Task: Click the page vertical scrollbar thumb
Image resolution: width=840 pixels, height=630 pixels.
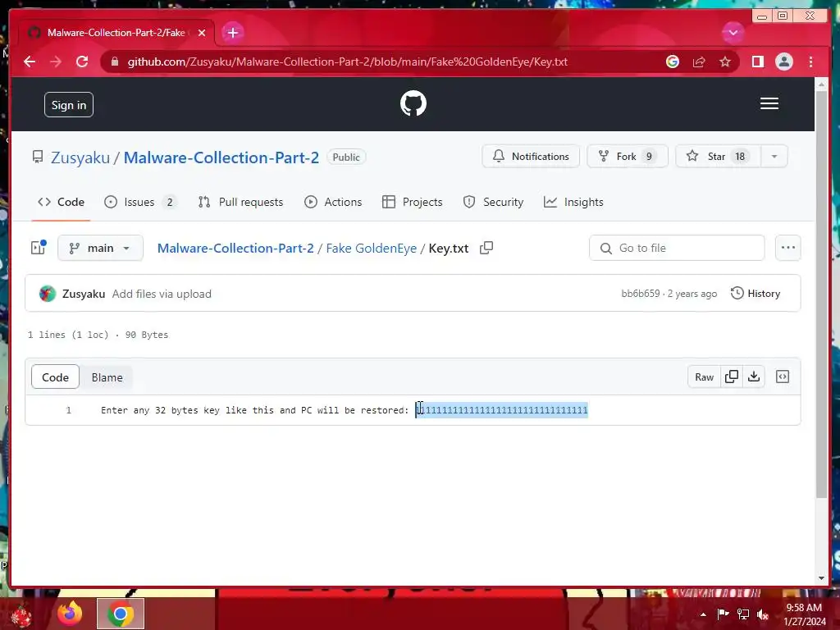Action: (821, 294)
